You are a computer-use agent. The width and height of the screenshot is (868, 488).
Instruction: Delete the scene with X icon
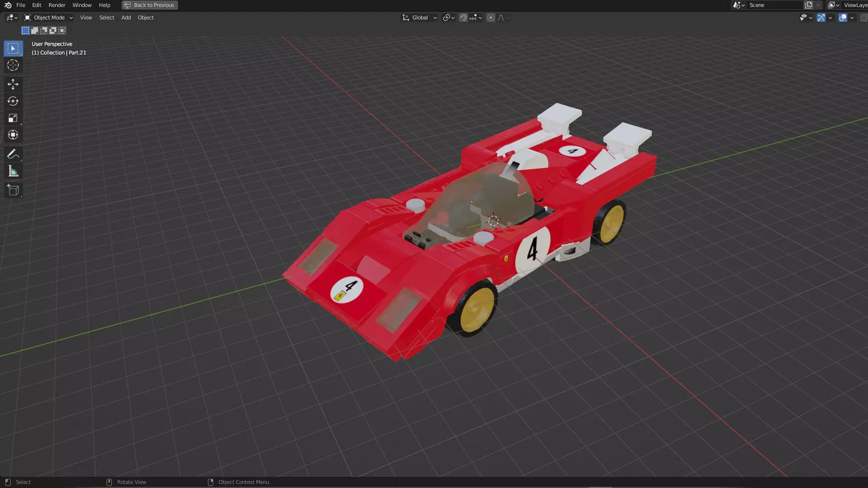point(818,5)
